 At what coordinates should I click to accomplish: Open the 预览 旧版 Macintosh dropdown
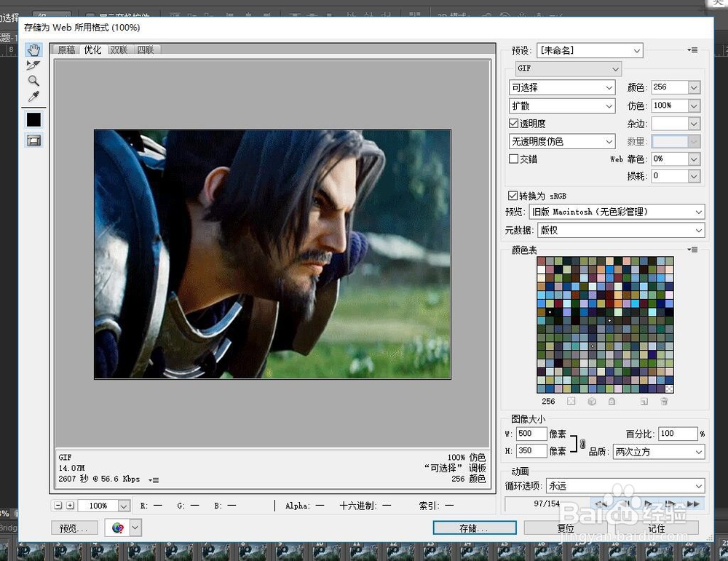pos(617,212)
